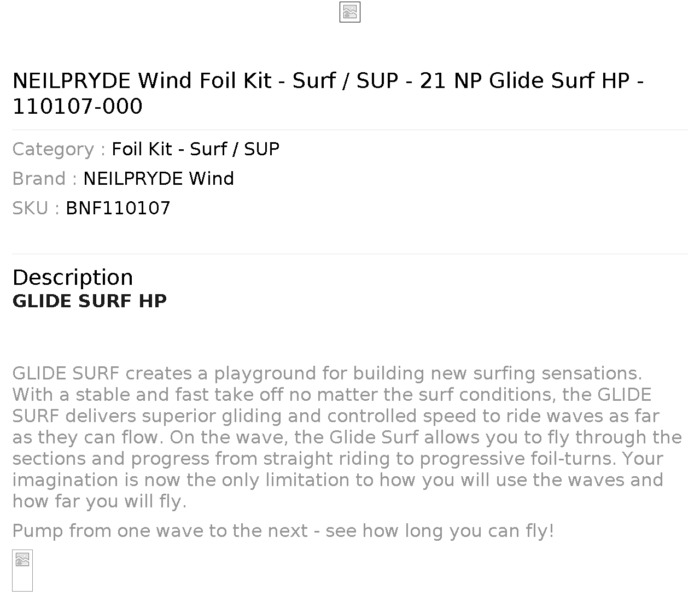Open the broken image placeholder below the description

coord(22,570)
